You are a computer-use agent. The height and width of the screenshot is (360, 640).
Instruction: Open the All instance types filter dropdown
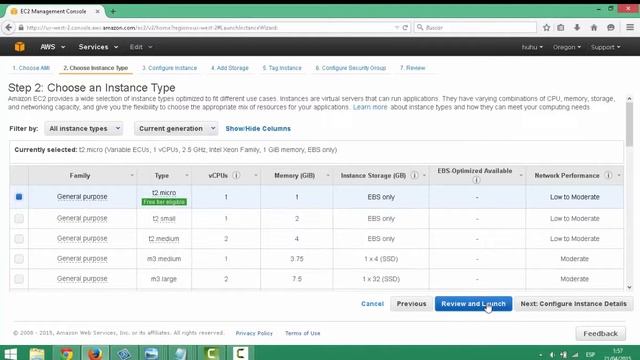(84, 129)
